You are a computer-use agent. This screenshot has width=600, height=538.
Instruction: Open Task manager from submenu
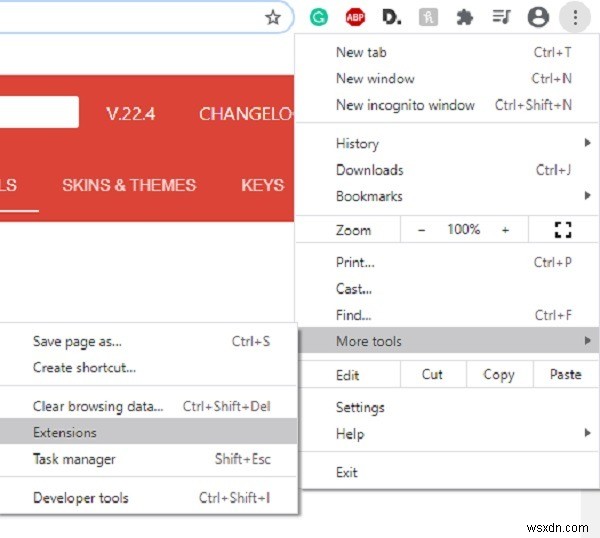click(148, 459)
